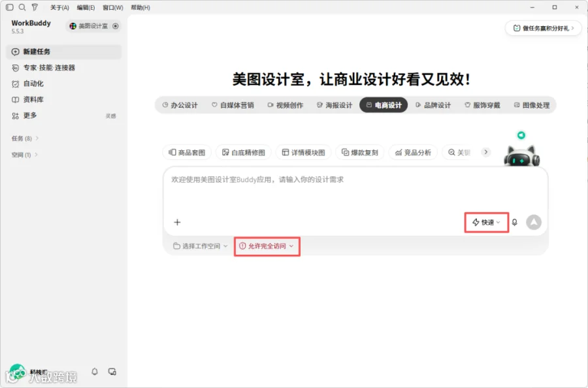
Task: Switch to 海报设计 tab
Action: [x=335, y=105]
